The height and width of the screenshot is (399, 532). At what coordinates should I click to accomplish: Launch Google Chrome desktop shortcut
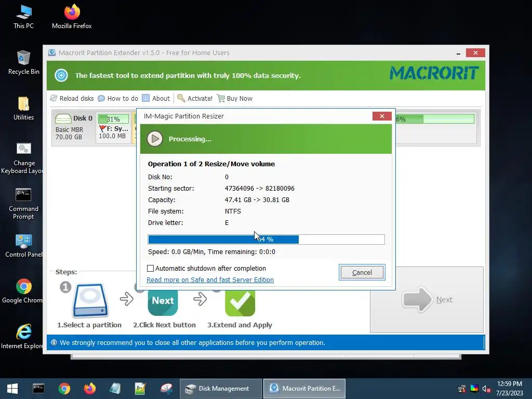point(23,291)
